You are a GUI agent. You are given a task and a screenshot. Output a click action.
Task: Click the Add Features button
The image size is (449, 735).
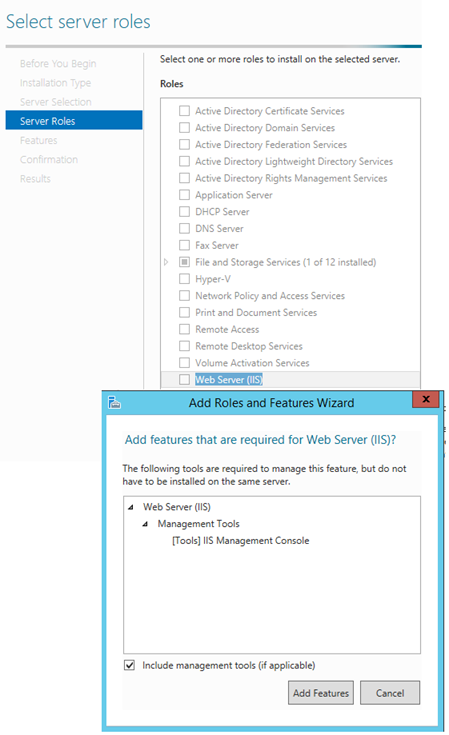pyautogui.click(x=321, y=693)
